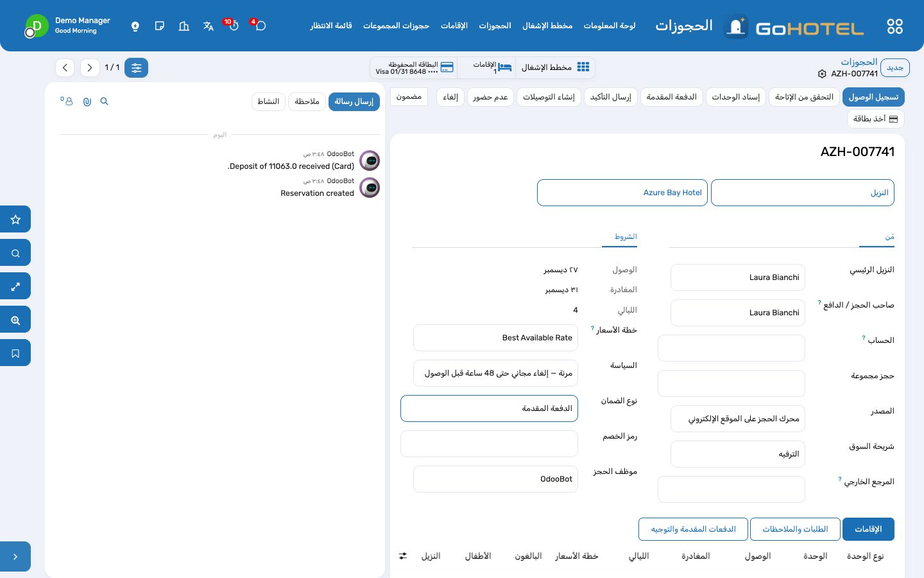924x578 pixels.
Task: Open the company building icon in header
Action: click(x=184, y=26)
